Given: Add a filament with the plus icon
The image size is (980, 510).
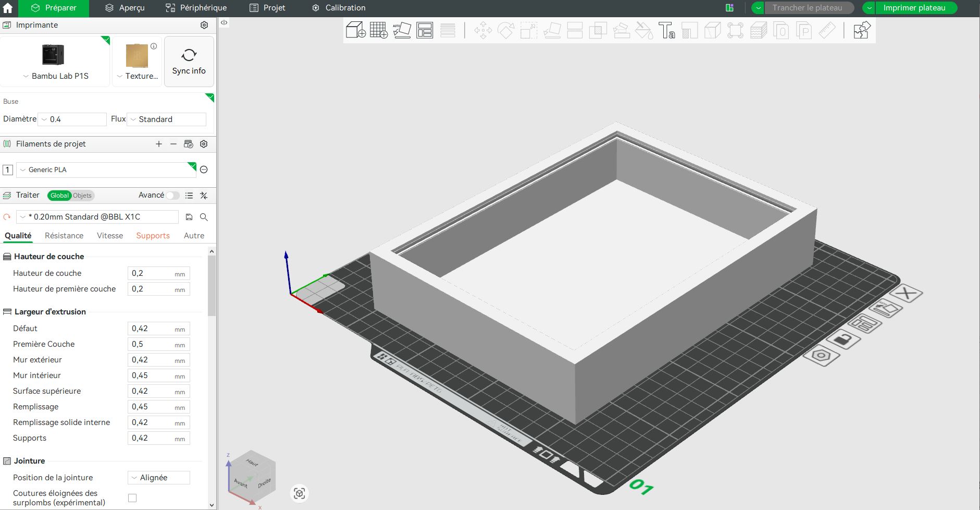Looking at the screenshot, I should [x=159, y=144].
